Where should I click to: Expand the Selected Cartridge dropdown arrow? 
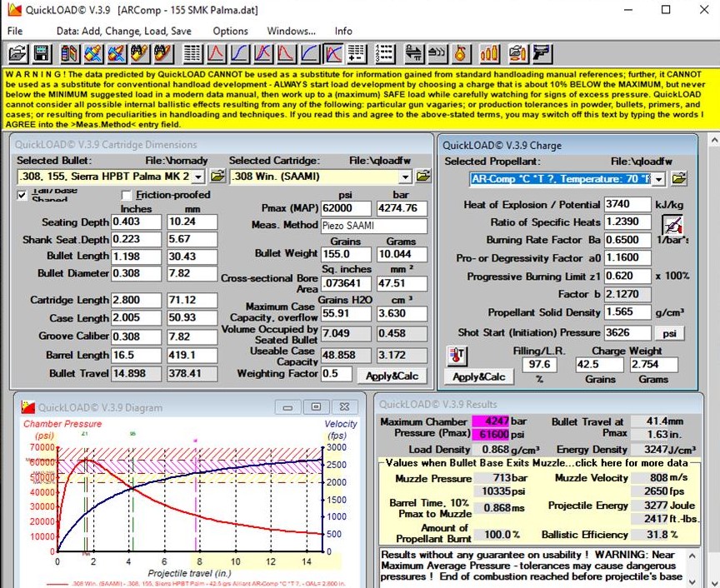405,177
